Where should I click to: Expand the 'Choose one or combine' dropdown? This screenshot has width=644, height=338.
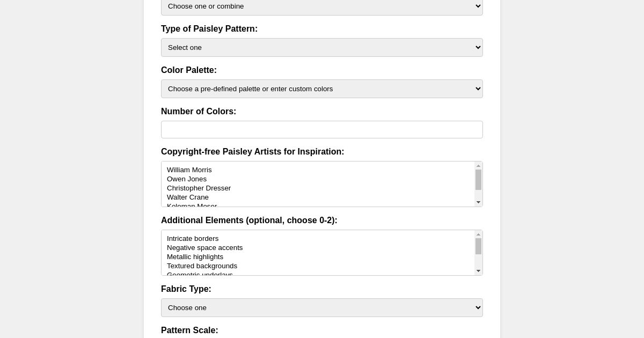click(x=322, y=6)
